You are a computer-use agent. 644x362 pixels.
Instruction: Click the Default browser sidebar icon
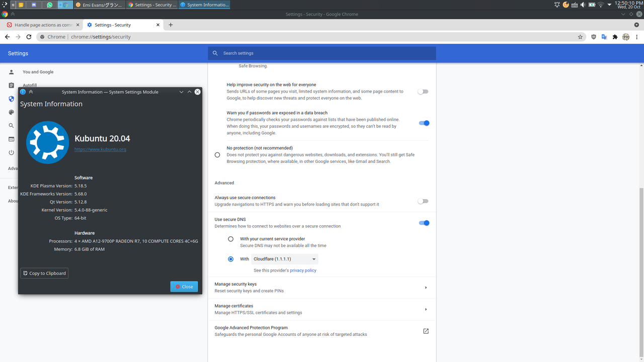click(x=12, y=139)
